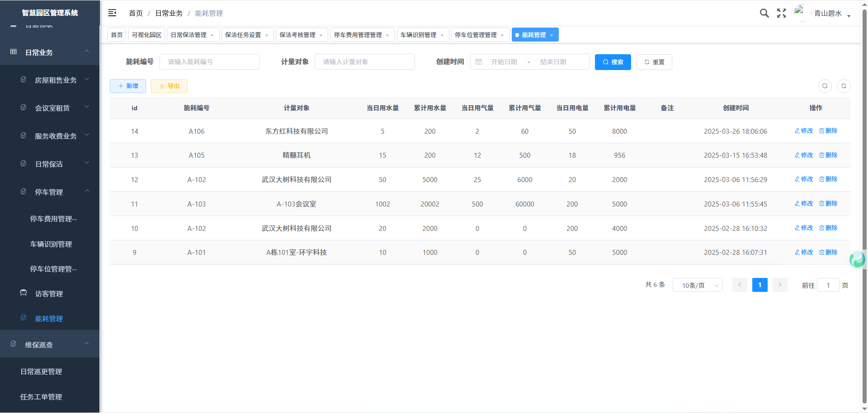Expand the 房屋租售业务 sidebar menu
868x413 pixels.
tap(56, 80)
